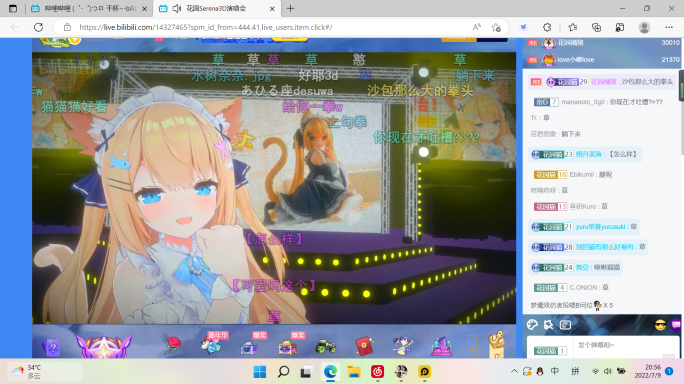Open the purple mystery question-mark box
The height and width of the screenshot is (384, 684).
(52, 347)
